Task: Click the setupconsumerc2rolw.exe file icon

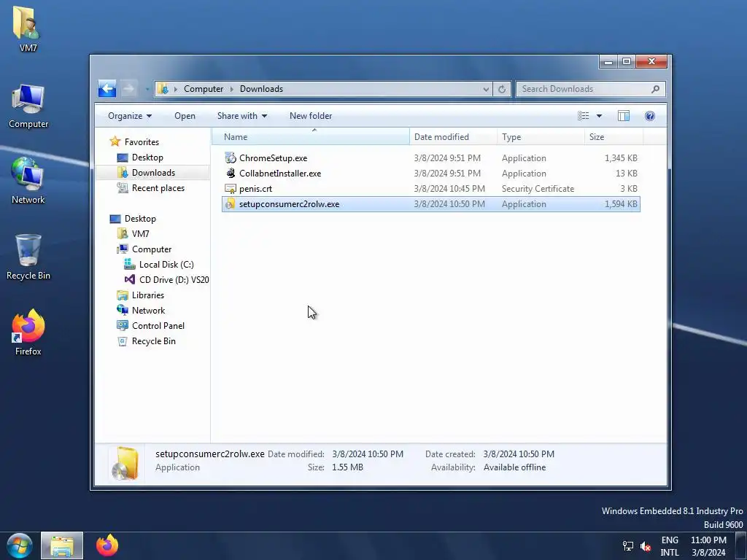Action: pos(231,204)
